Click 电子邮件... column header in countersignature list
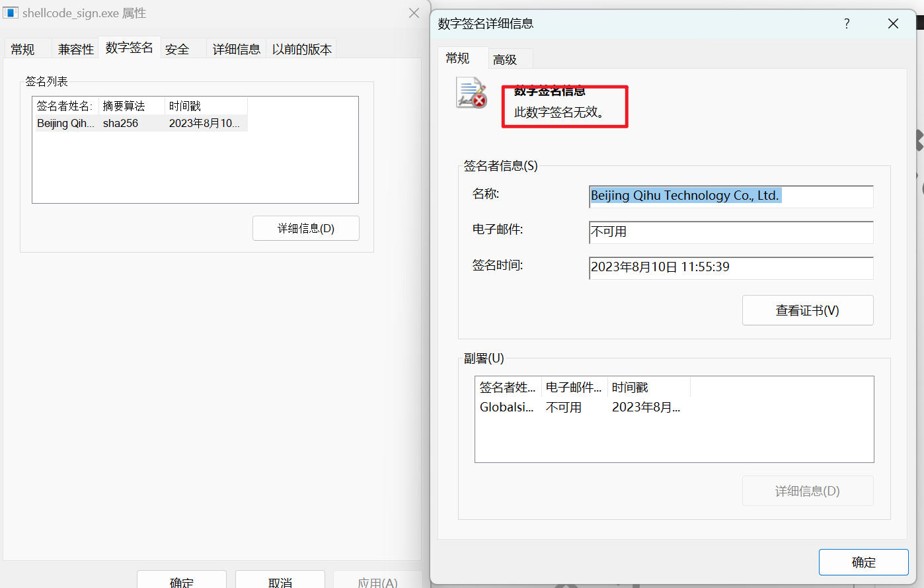924x588 pixels. (574, 388)
